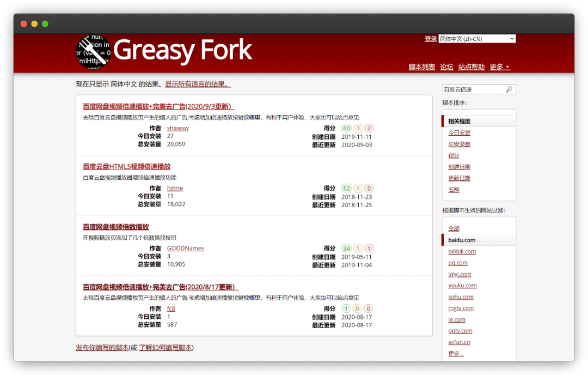588x375 pixels.
Task: Click install count 587
Action: point(171,324)
